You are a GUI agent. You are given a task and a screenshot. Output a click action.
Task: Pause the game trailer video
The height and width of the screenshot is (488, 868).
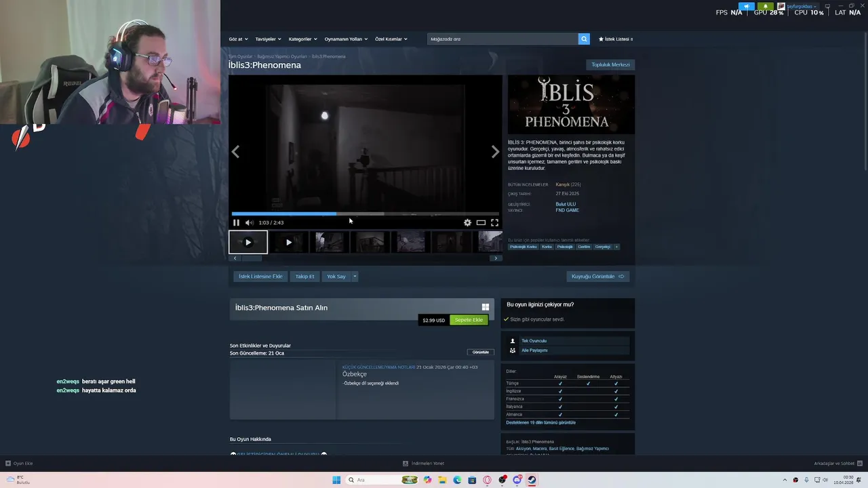pos(236,222)
